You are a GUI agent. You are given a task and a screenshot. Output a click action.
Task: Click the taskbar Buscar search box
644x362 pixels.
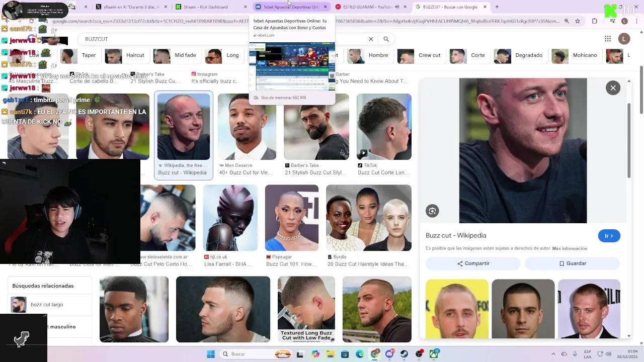point(257,354)
